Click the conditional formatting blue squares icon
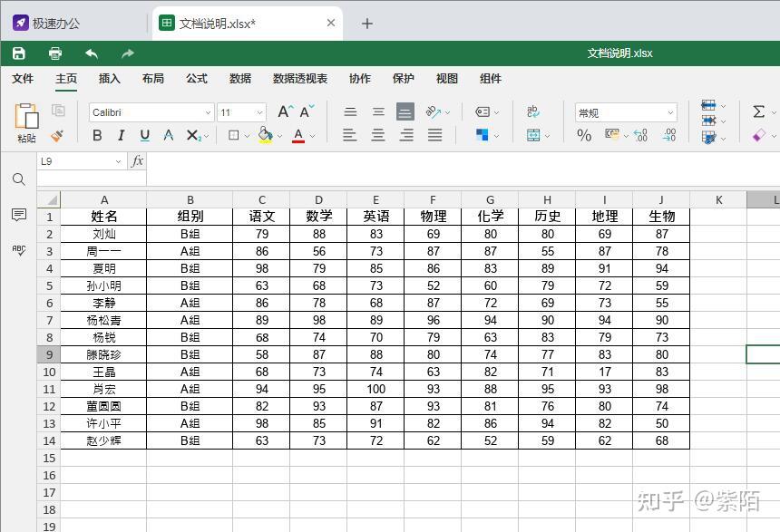The width and height of the screenshot is (780, 532). click(x=482, y=135)
